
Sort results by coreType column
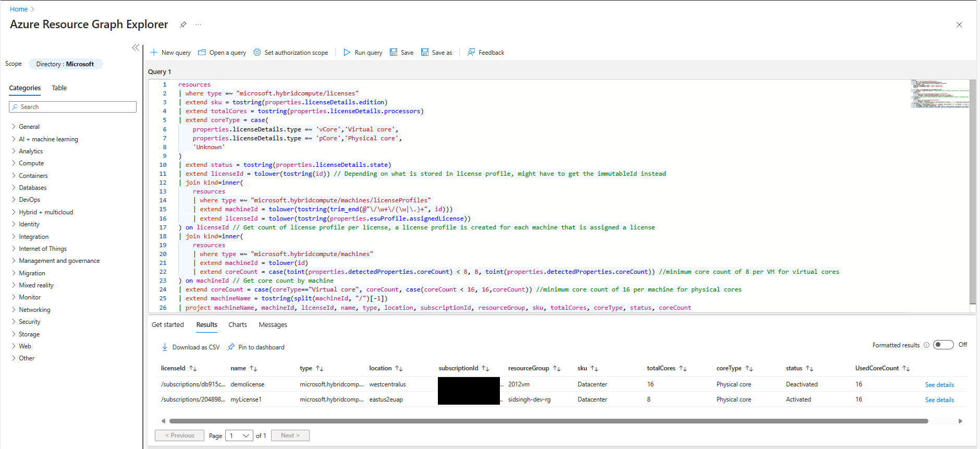(x=749, y=368)
